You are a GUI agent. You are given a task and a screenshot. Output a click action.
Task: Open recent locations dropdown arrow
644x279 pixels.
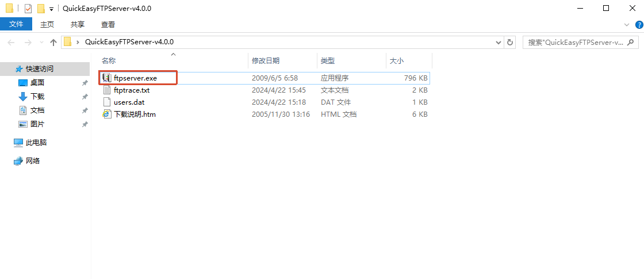[41, 43]
